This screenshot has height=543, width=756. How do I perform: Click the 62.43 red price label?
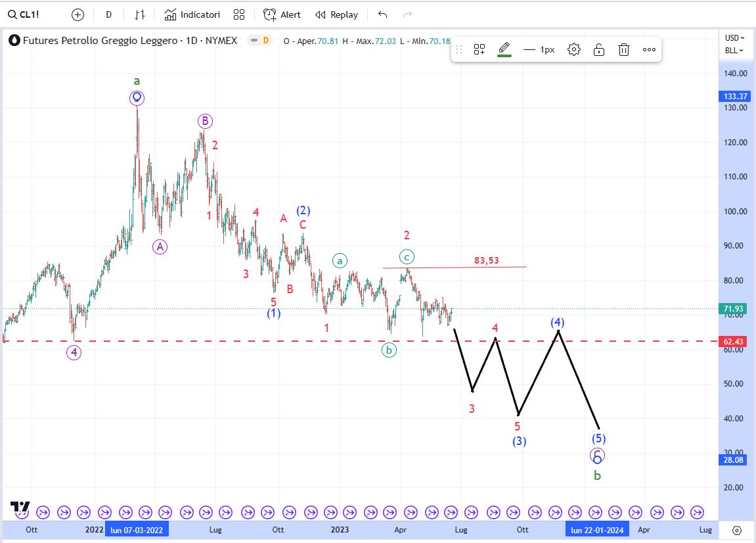pos(733,342)
